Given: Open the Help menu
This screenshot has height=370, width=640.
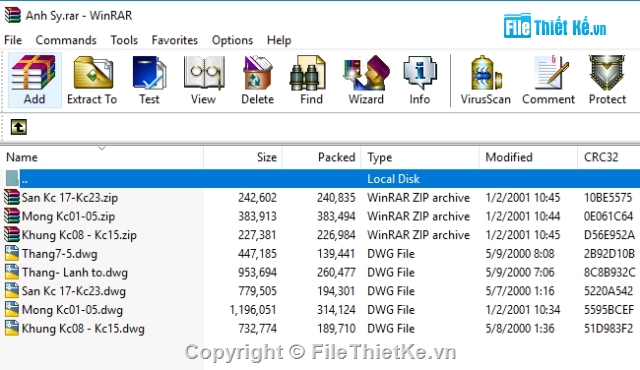Looking at the screenshot, I should (x=279, y=40).
